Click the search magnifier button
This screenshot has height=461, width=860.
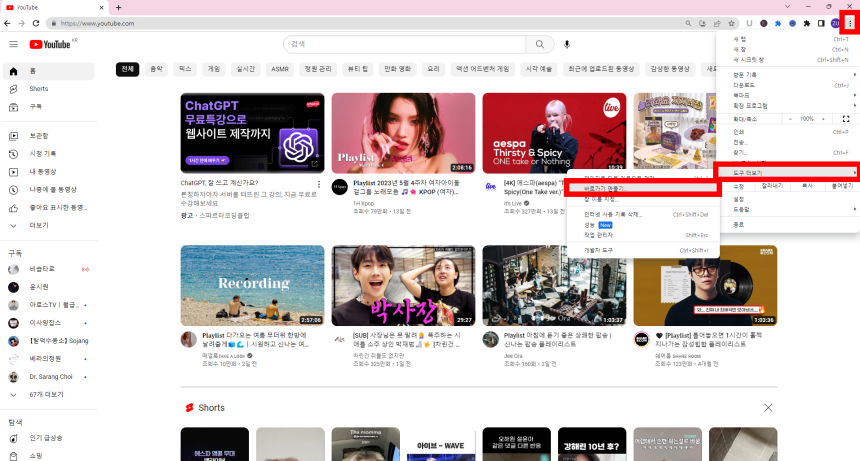click(x=540, y=44)
